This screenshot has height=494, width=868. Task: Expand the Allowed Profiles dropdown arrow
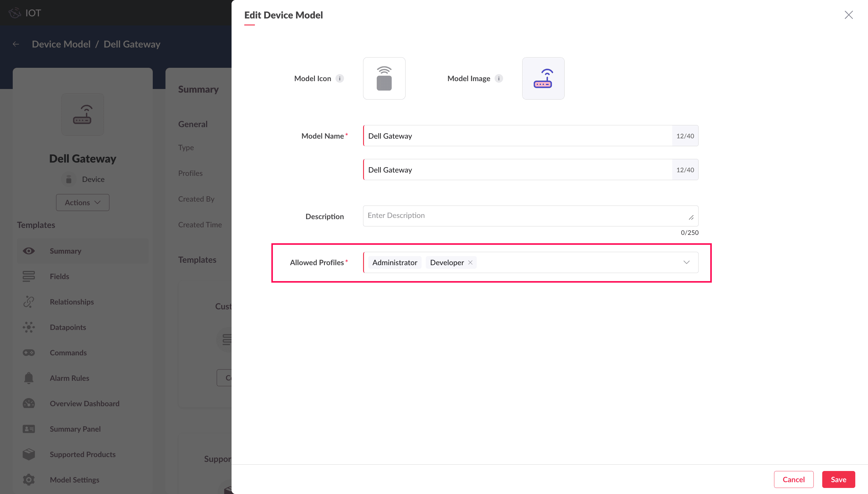tap(686, 262)
